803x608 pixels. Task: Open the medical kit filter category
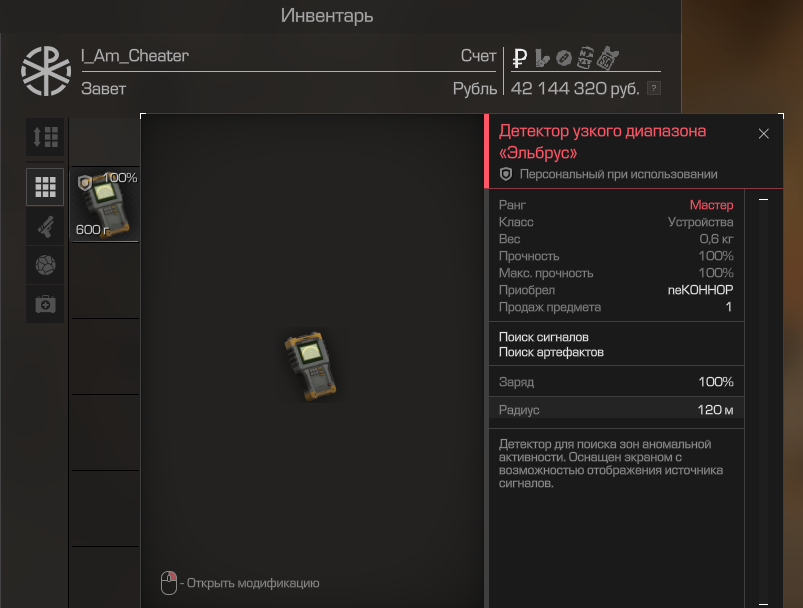[x=45, y=304]
